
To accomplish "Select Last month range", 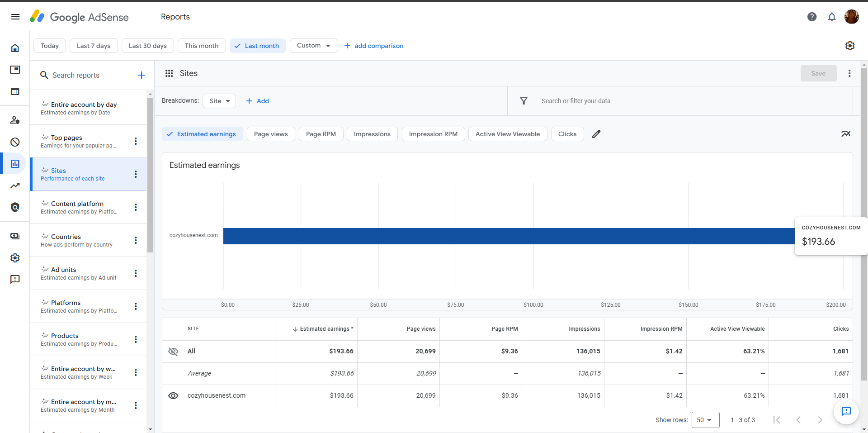I will click(258, 46).
